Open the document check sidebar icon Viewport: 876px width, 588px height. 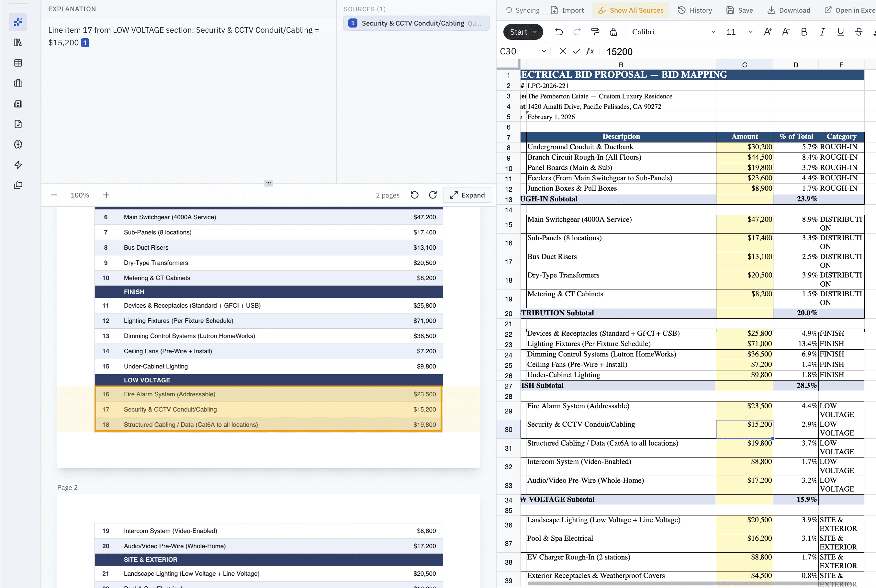[x=18, y=124]
